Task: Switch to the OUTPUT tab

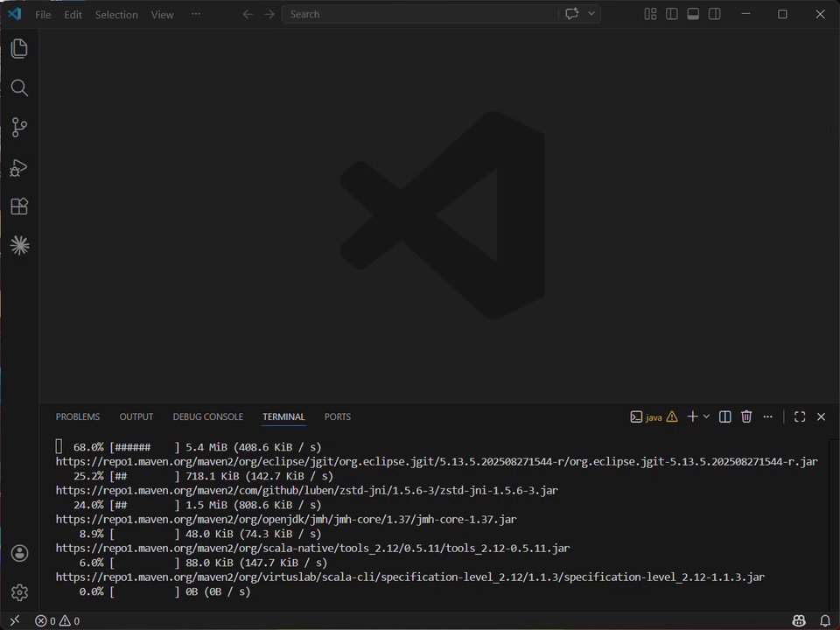Action: click(x=136, y=416)
